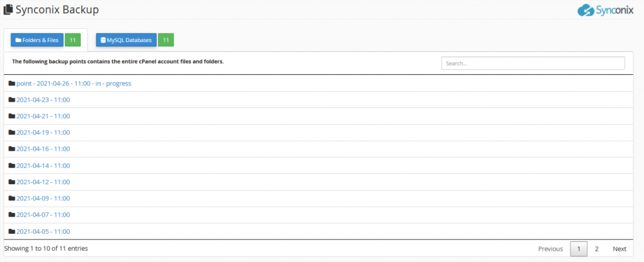Open the 2021-04-12 - 11:00 backup point
644x262 pixels.
[x=43, y=182]
